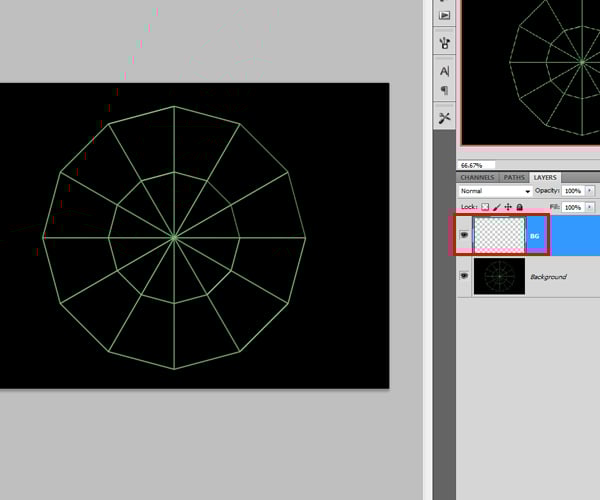Screen dimensions: 600x500
Task: Open the Tool Presets icon
Action: 444,118
